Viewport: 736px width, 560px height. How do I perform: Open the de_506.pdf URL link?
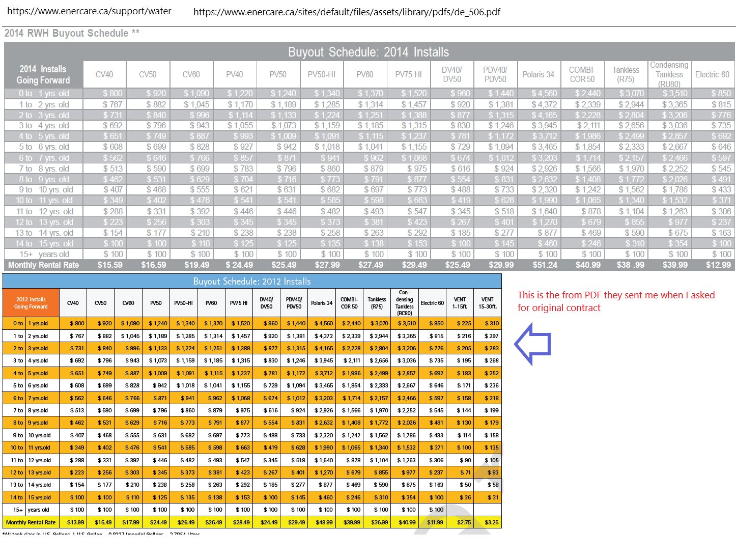347,12
